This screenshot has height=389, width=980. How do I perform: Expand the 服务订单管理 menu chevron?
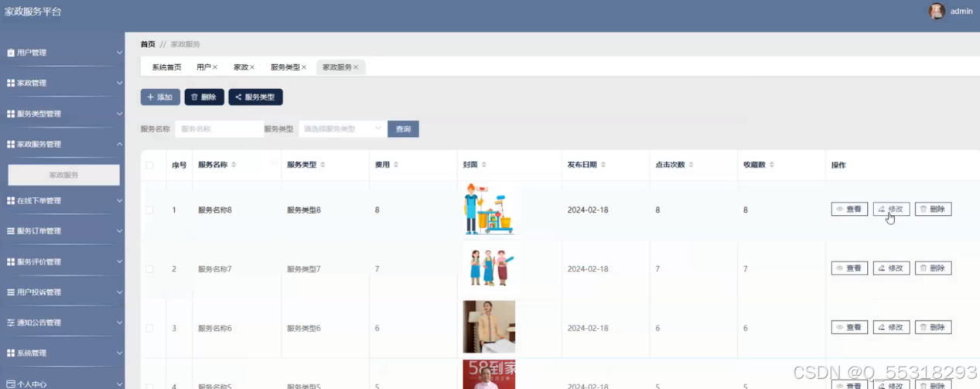click(119, 230)
